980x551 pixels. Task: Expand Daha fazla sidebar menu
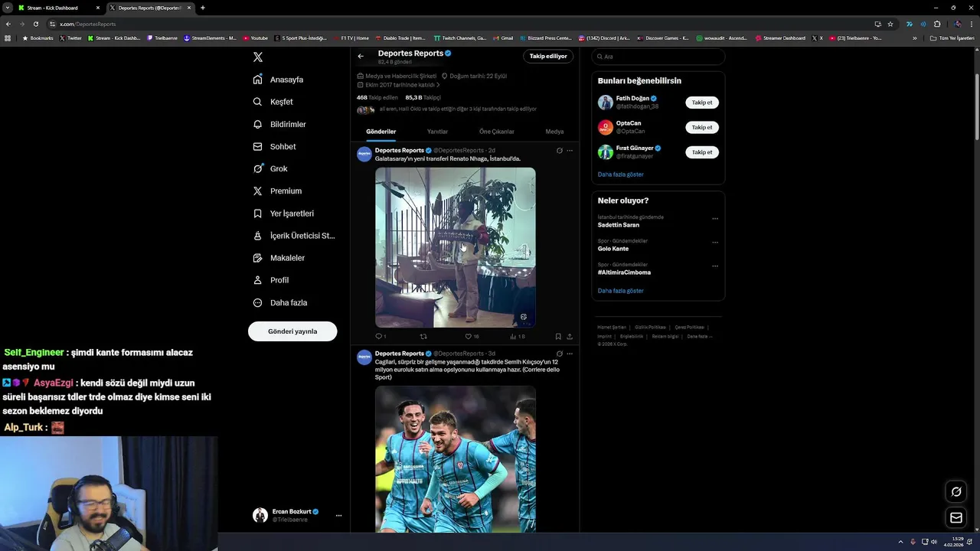pos(280,302)
